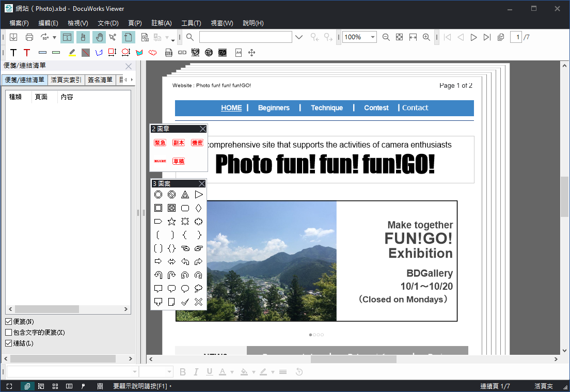This screenshot has width=570, height=392.
Task: Toggle the grab hand scroll mode
Action: pyautogui.click(x=99, y=37)
